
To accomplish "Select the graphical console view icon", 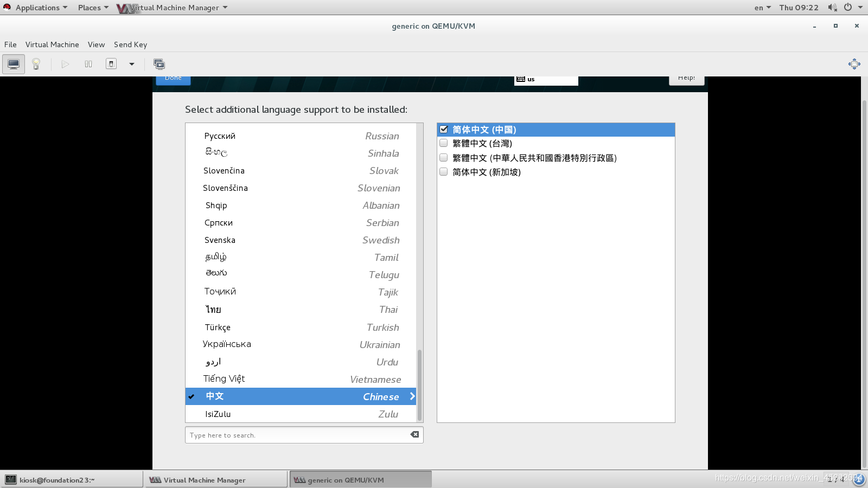I will point(13,64).
